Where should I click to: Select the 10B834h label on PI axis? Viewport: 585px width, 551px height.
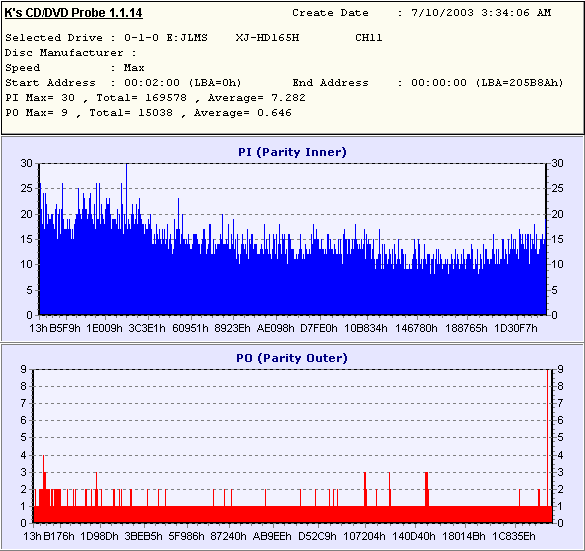366,328
